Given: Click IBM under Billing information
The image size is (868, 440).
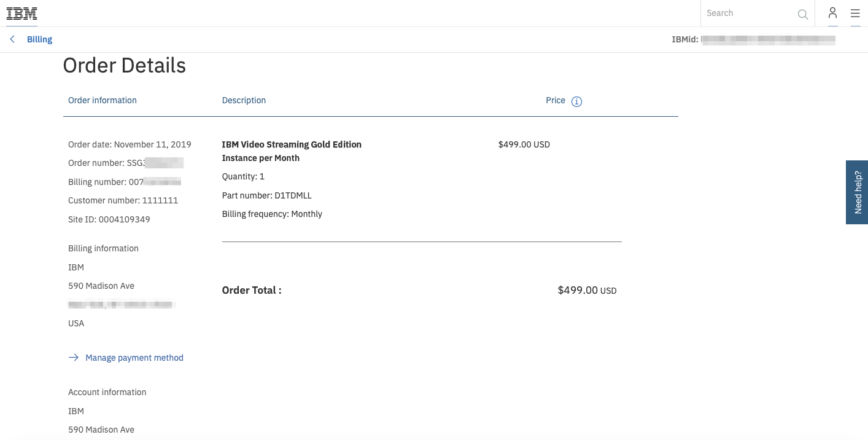Looking at the screenshot, I should [76, 267].
